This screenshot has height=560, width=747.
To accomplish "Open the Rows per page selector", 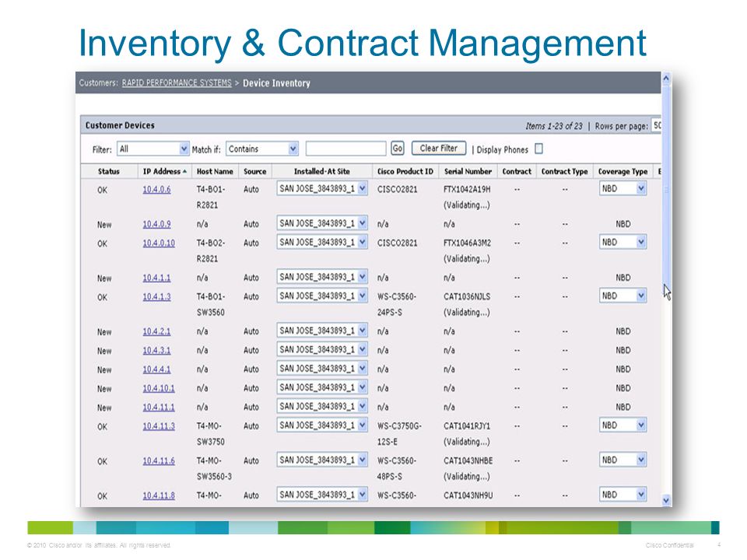I will click(657, 125).
